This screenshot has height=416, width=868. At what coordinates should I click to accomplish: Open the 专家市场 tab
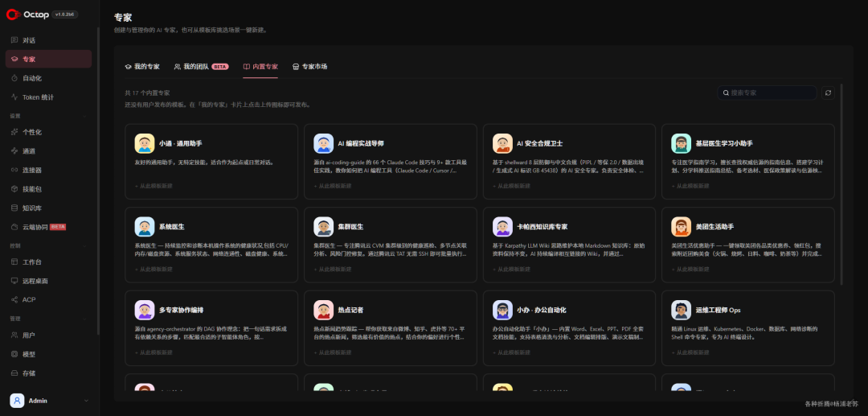[309, 67]
